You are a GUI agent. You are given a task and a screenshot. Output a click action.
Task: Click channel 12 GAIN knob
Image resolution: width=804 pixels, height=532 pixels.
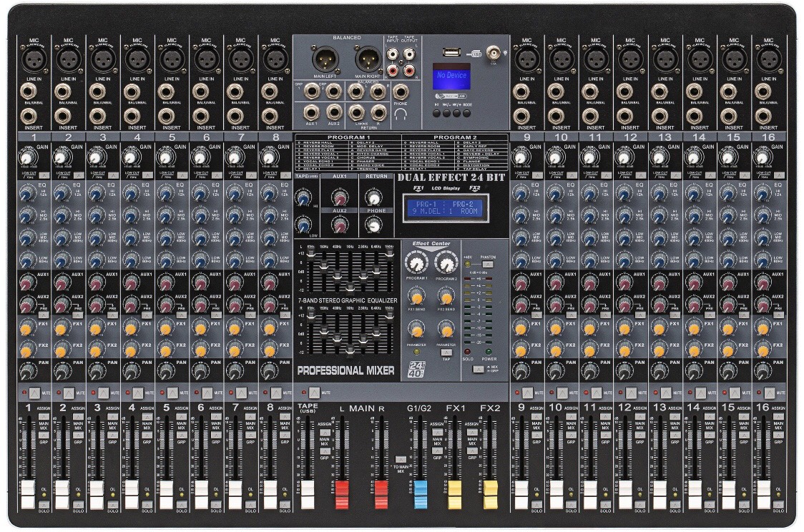pos(624,157)
